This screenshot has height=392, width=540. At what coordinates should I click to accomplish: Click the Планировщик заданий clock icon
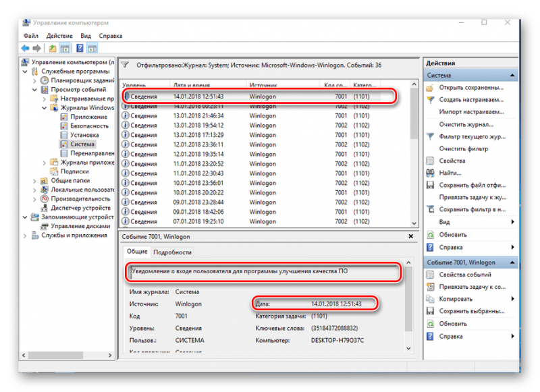point(45,80)
